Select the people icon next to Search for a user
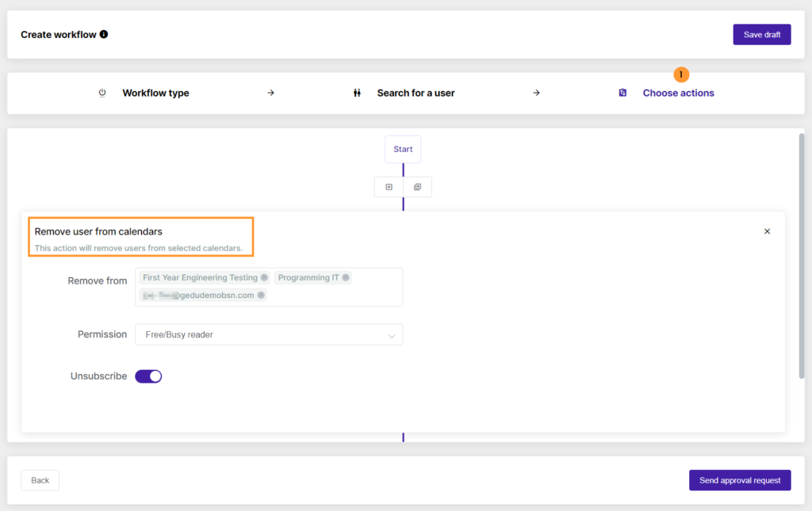Screen dimensions: 812x511 pos(358,93)
